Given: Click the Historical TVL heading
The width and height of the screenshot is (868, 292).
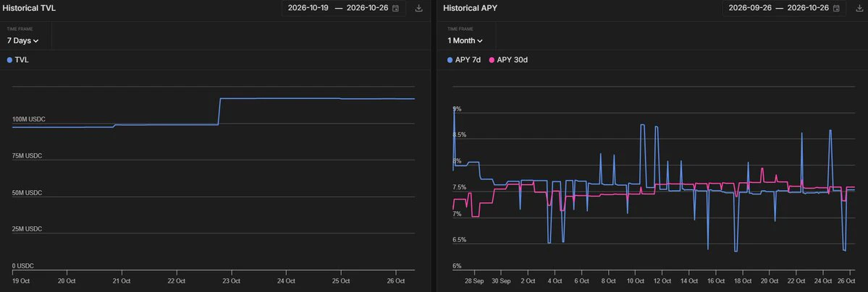Looking at the screenshot, I should [x=29, y=8].
